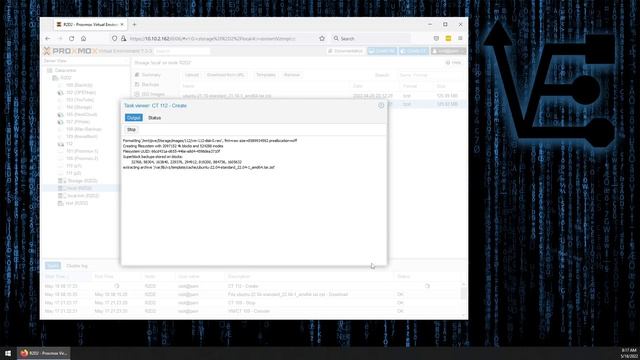The width and height of the screenshot is (640, 360).
Task: Open the logged-in user menu dropdown
Action: pyautogui.click(x=448, y=51)
